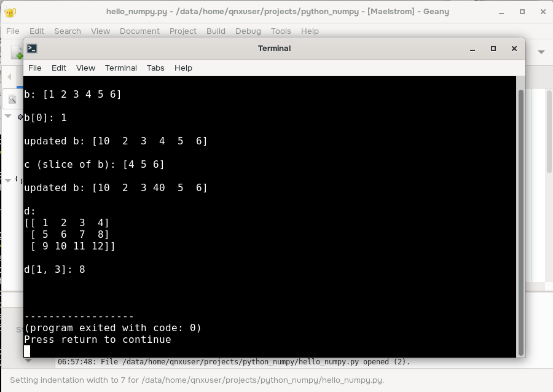Click Geany message log line about hello_numpy.py opened
Viewport: 553px width, 392px height.
(x=234, y=362)
